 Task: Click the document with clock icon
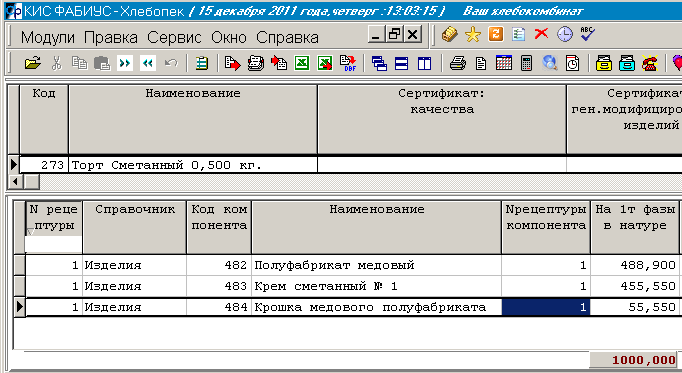click(x=572, y=63)
